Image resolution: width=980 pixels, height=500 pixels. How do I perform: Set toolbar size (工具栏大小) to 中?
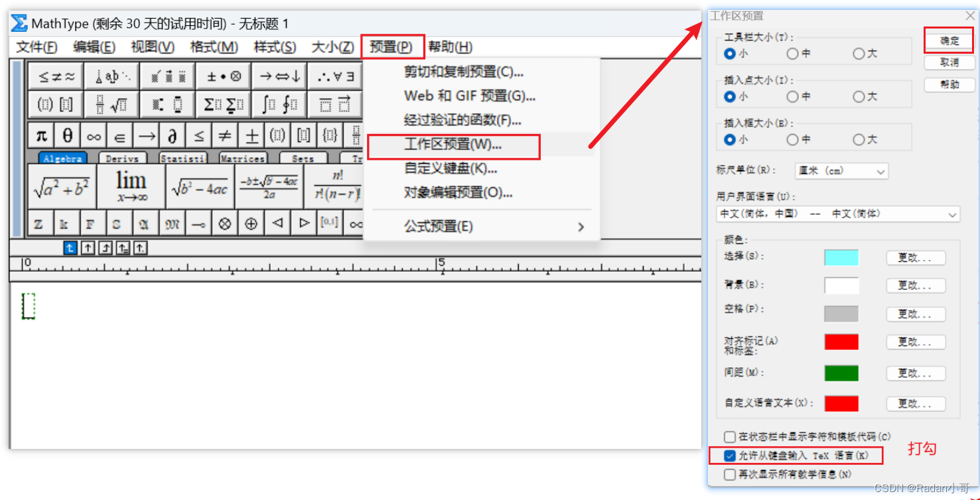[799, 53]
